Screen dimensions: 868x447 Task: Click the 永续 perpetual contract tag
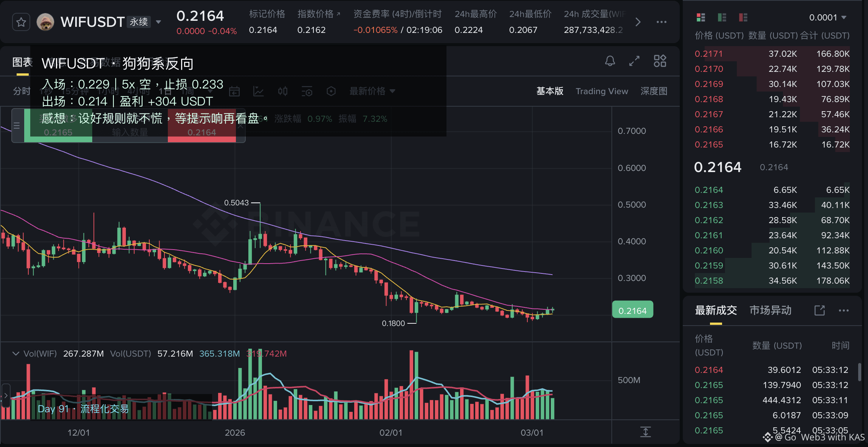click(139, 22)
